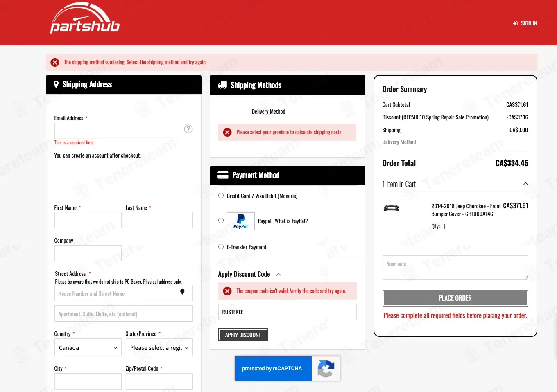Click the red error icon in top shipping-method alert

tap(55, 62)
